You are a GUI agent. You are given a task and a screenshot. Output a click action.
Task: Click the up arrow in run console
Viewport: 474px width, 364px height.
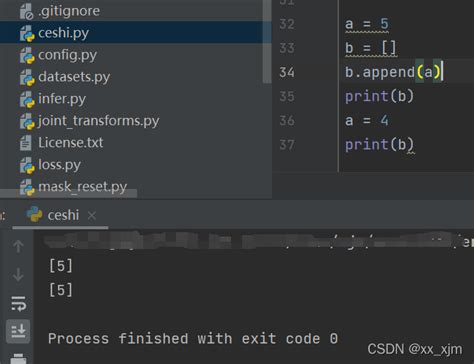[18, 246]
